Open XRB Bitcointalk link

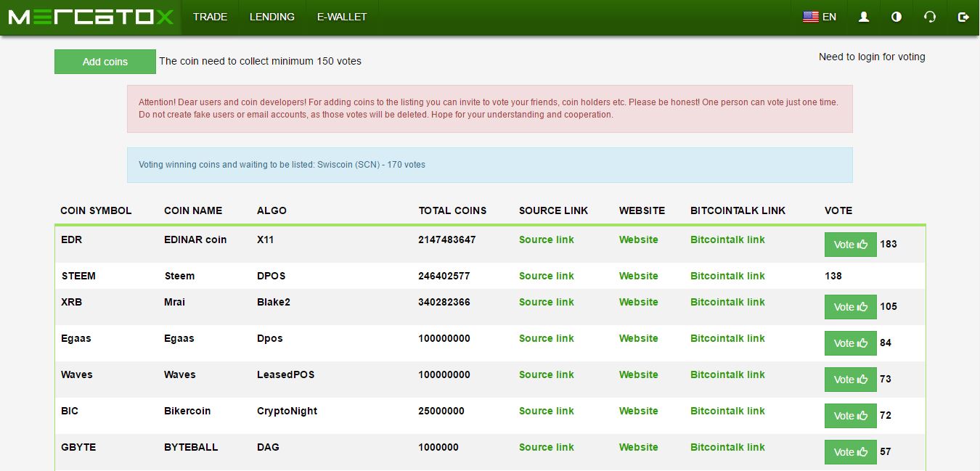[x=727, y=302]
